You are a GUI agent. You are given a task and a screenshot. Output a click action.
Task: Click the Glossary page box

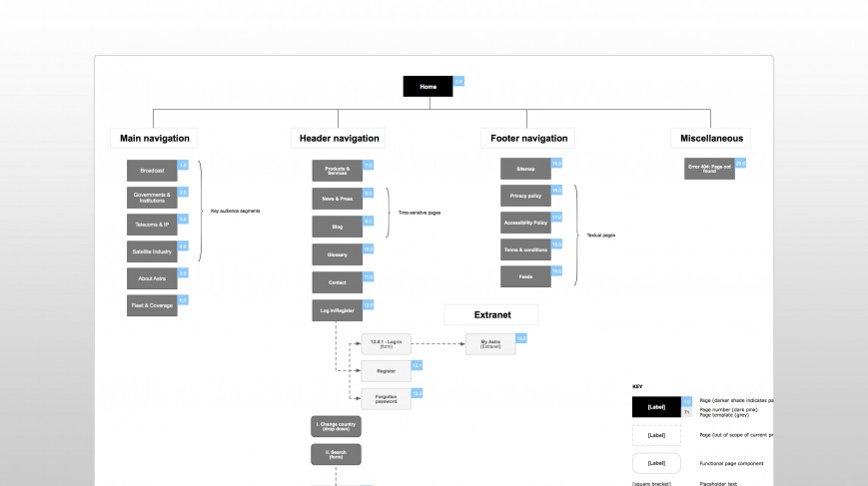pyautogui.click(x=338, y=254)
